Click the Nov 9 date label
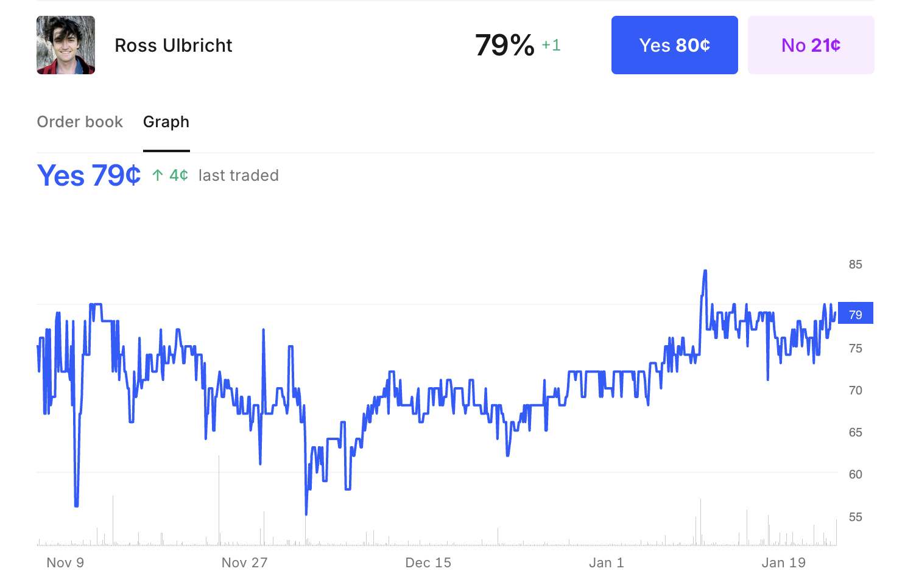The width and height of the screenshot is (905, 588). tap(65, 562)
